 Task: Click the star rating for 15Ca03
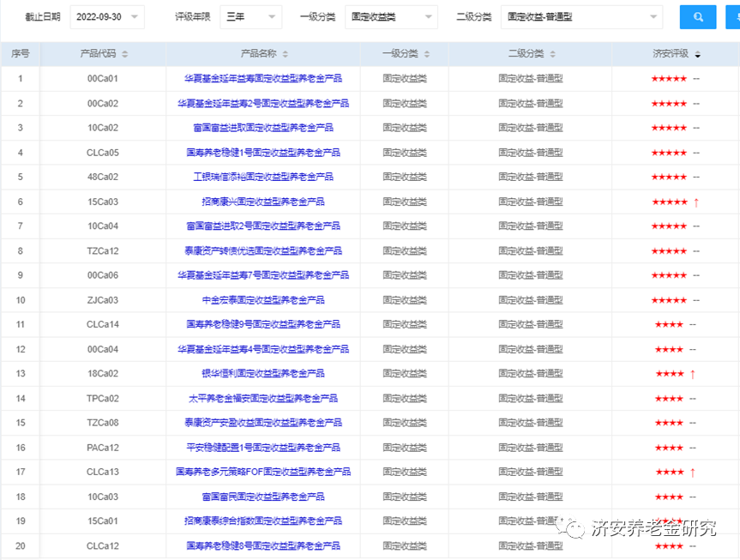[x=669, y=202]
